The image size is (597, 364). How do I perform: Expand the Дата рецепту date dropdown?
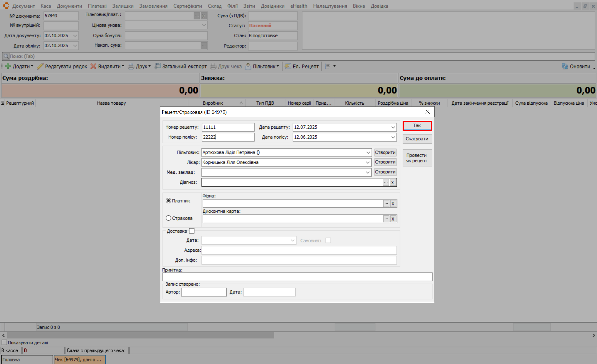tap(393, 127)
